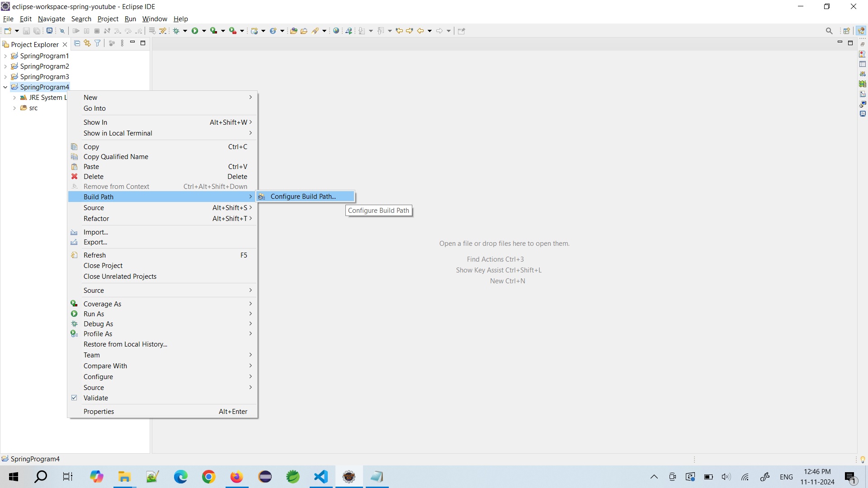
Task: Expand the SpringProgram2 project
Action: click(x=5, y=66)
